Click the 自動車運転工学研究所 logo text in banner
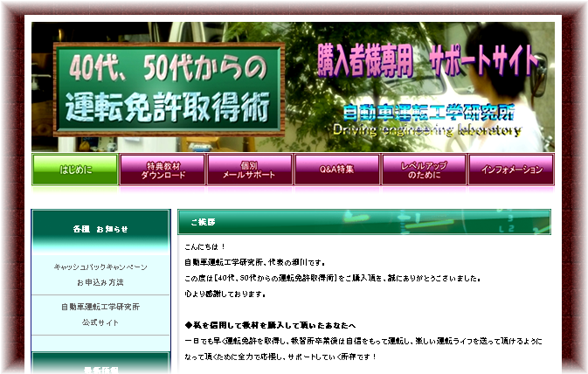The image size is (588, 374). click(x=428, y=114)
